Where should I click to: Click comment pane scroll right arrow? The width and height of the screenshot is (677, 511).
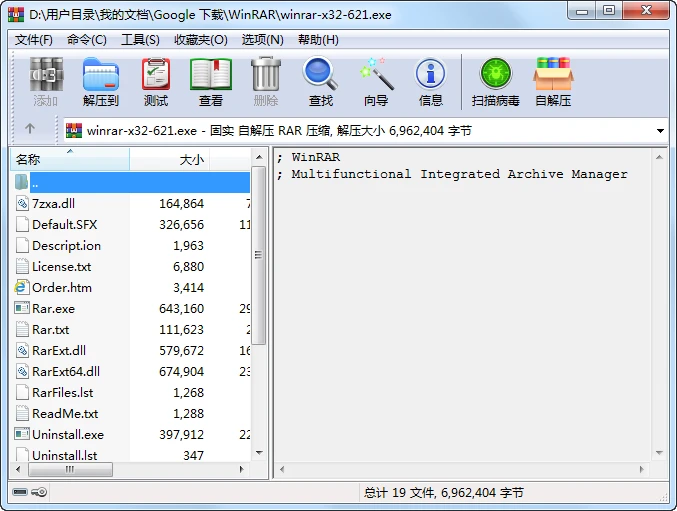(642, 469)
